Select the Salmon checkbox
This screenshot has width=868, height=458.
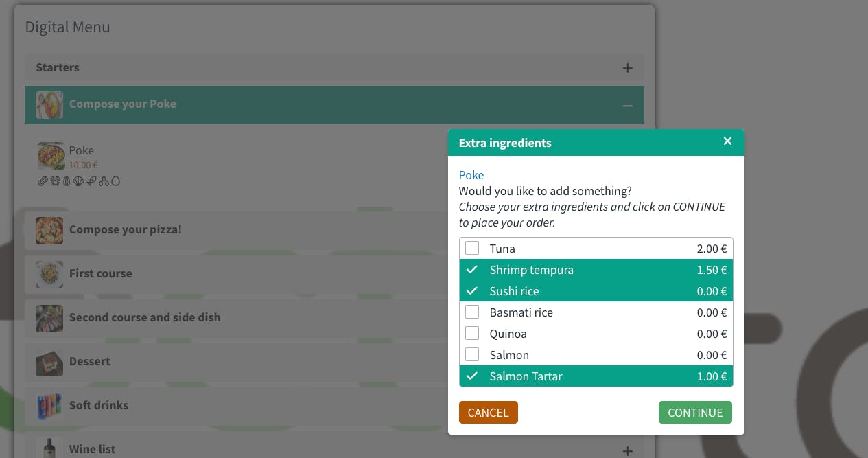click(472, 354)
